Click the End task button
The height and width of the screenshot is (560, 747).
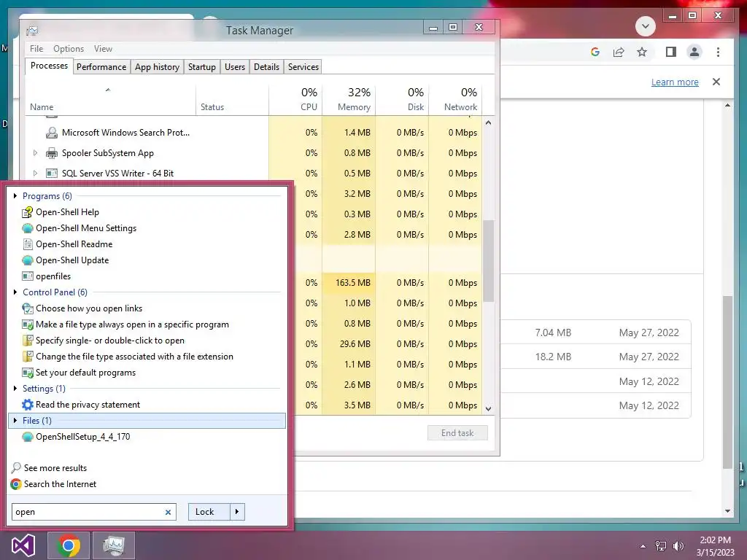click(x=457, y=433)
